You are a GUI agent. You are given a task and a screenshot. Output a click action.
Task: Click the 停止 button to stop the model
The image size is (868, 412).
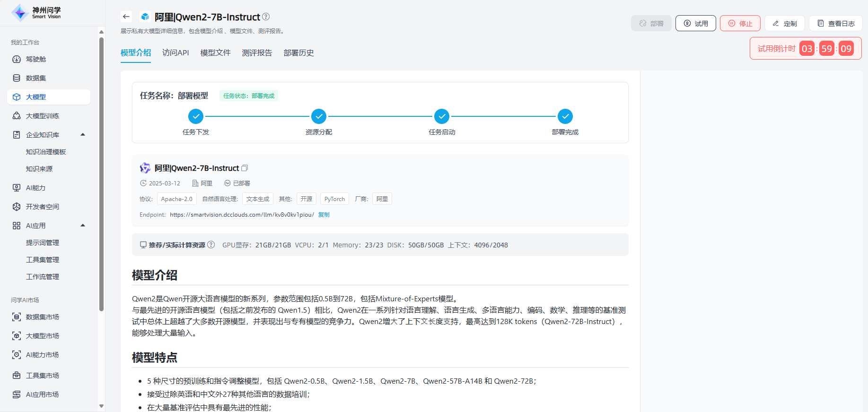click(x=740, y=23)
